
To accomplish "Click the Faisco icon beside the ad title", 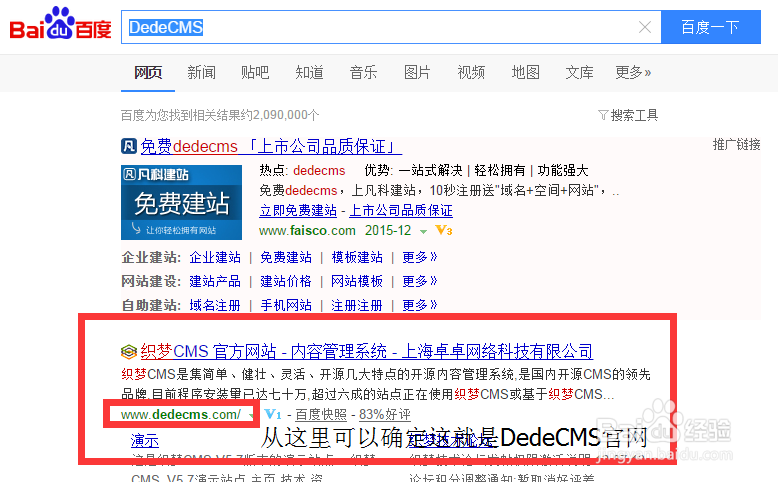I will [x=129, y=146].
